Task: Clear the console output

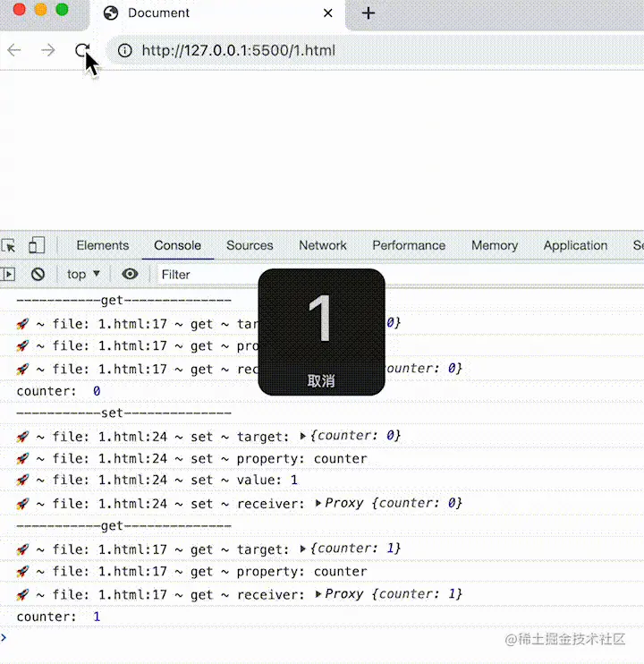Action: point(38,275)
